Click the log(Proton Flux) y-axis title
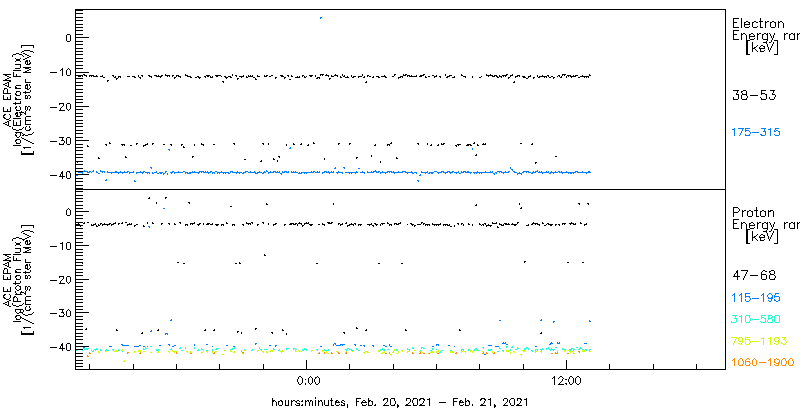Viewport: 800px width, 410px height. point(17,278)
